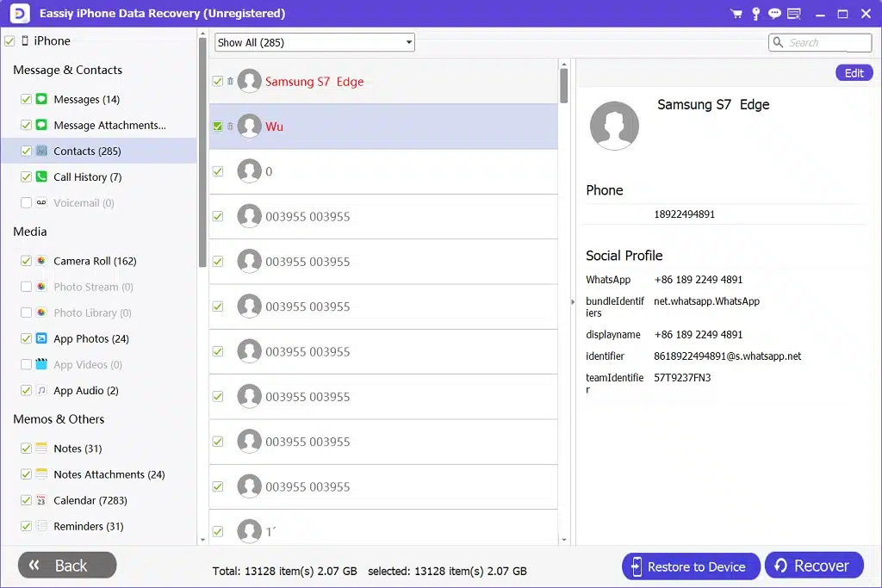Click the Restore to Device button

(691, 566)
